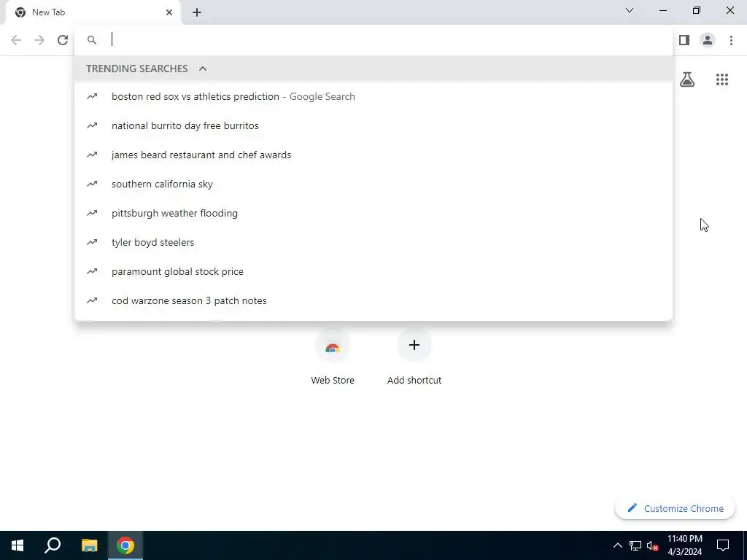Restore down the Chrome window
This screenshot has width=747, height=560.
(x=697, y=10)
